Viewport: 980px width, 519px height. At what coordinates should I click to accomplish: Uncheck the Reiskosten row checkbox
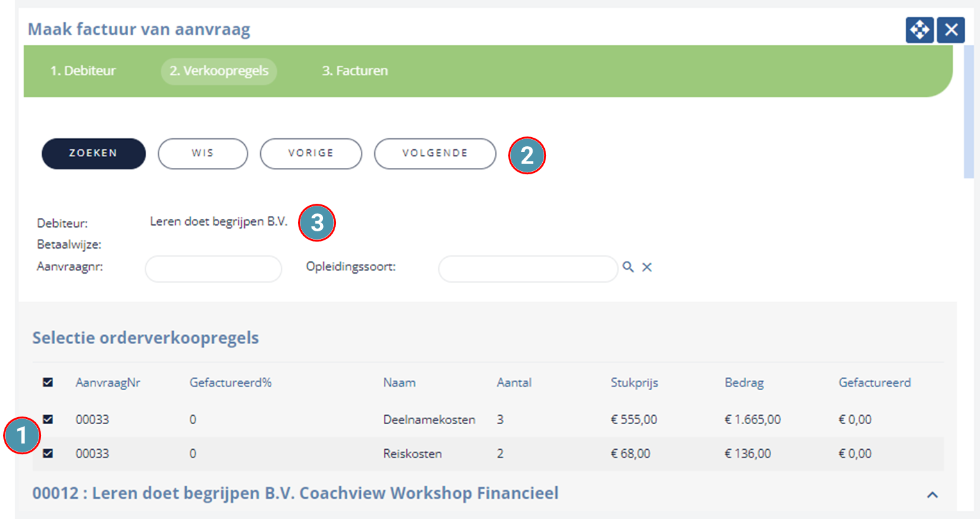click(x=48, y=454)
